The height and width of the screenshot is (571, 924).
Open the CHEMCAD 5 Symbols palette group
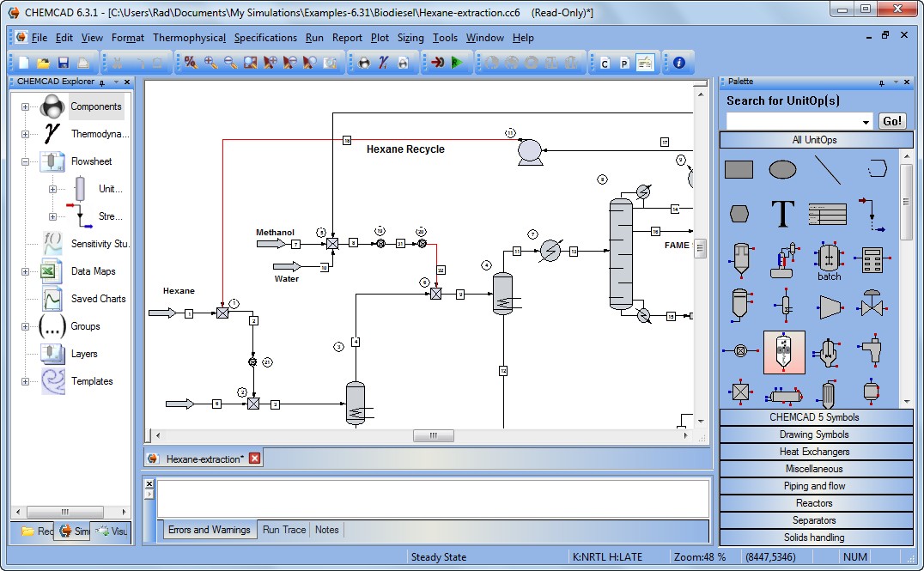[816, 417]
